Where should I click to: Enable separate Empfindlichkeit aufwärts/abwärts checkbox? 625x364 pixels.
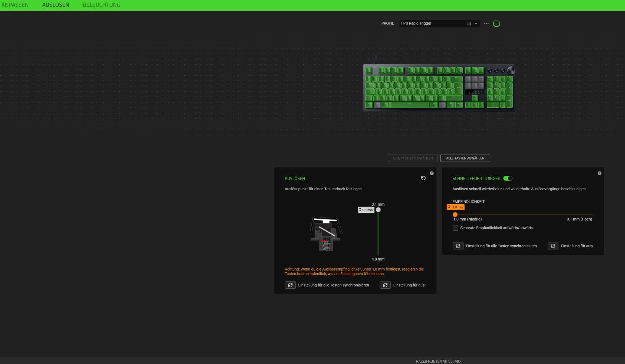coord(455,228)
